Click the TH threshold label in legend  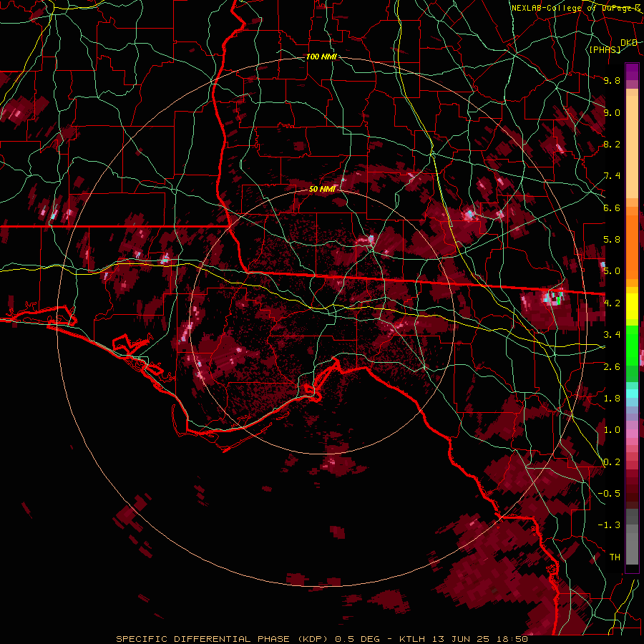(x=615, y=557)
